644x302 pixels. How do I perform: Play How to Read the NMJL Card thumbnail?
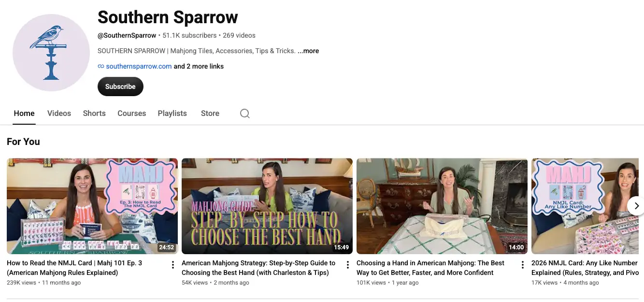(92, 206)
